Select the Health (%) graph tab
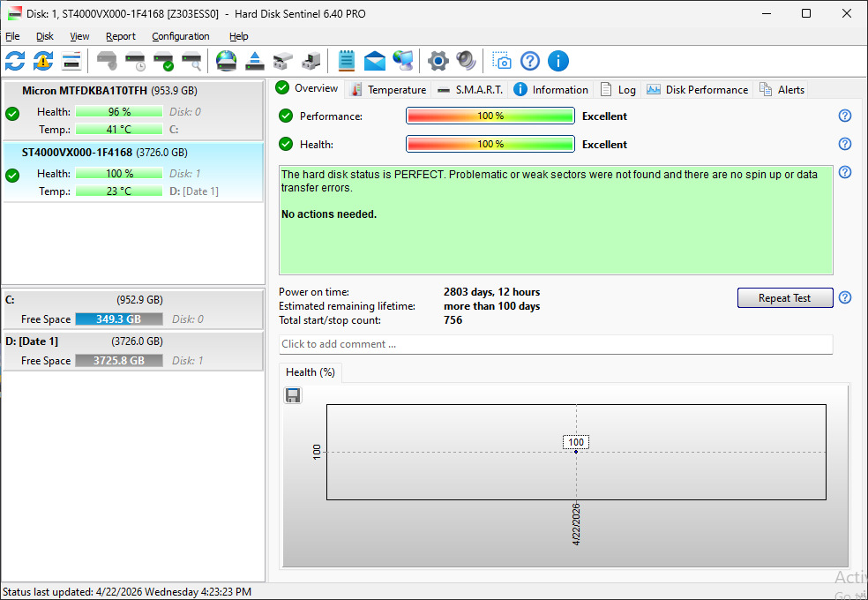The height and width of the screenshot is (600, 868). point(310,372)
